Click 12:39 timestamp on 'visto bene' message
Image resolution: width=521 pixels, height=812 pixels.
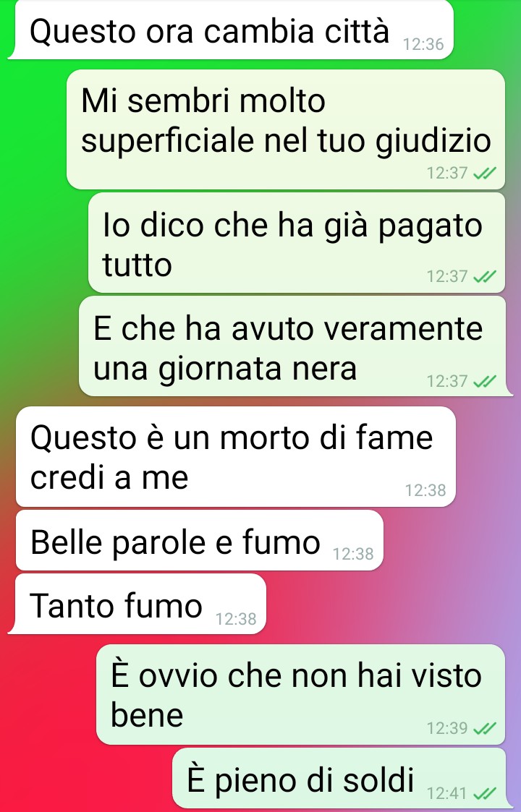(x=447, y=729)
